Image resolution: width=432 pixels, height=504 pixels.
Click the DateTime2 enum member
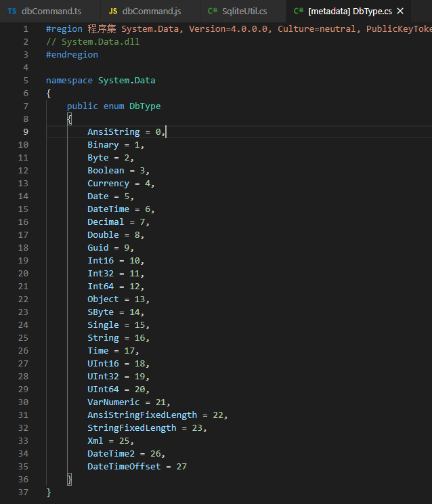pos(111,453)
